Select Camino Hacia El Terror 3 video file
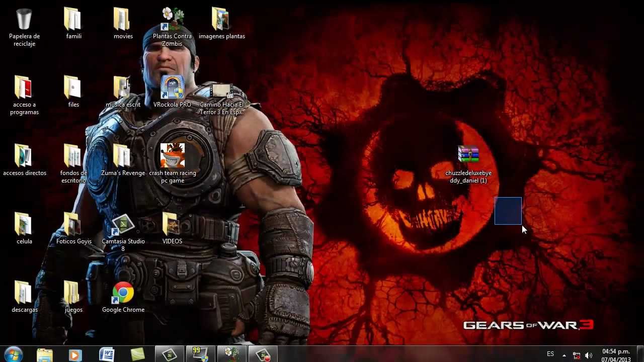Screen dimensions: 644x362 click(x=221, y=100)
